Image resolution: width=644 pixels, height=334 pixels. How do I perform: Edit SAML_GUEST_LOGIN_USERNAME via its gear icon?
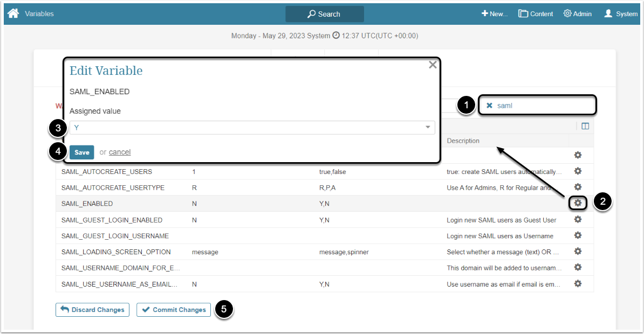tap(578, 235)
